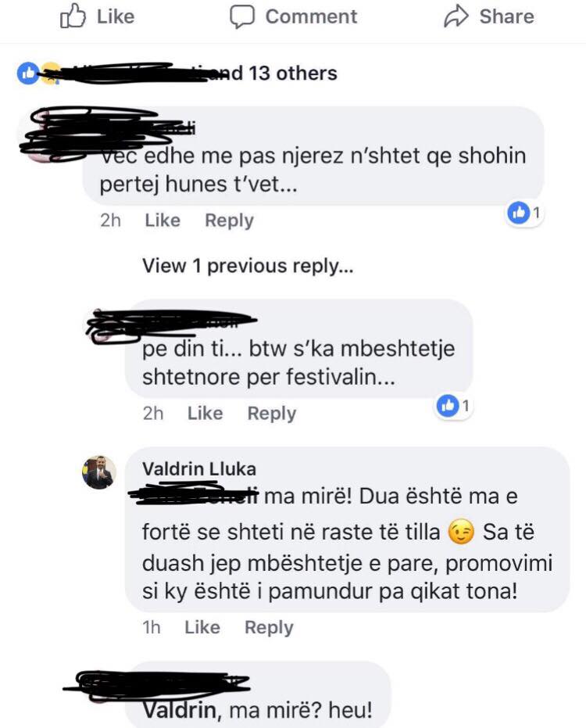This screenshot has width=586, height=728.
Task: Tap the 2h timestamp on the first comment
Action: tap(110, 220)
